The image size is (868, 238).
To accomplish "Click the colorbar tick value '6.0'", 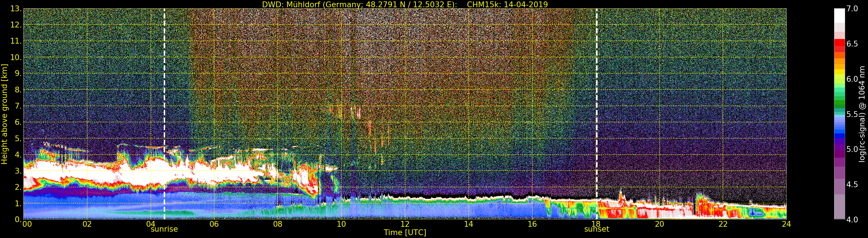I will point(852,79).
